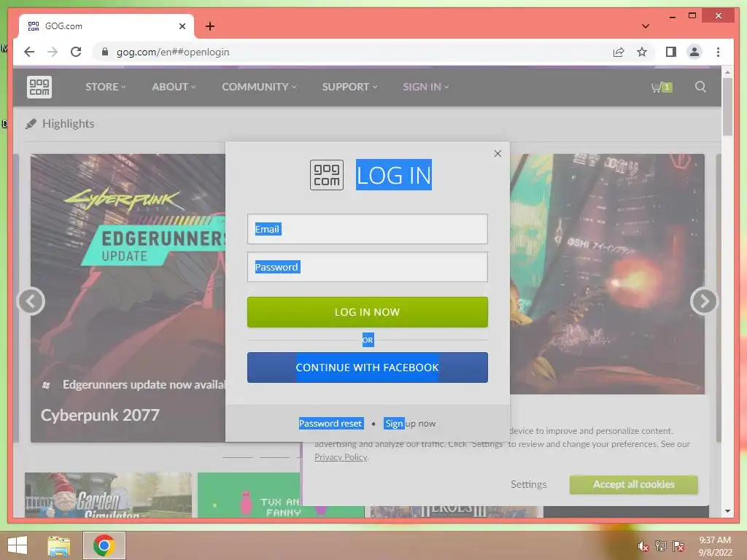Click the Password input field

coord(368,267)
